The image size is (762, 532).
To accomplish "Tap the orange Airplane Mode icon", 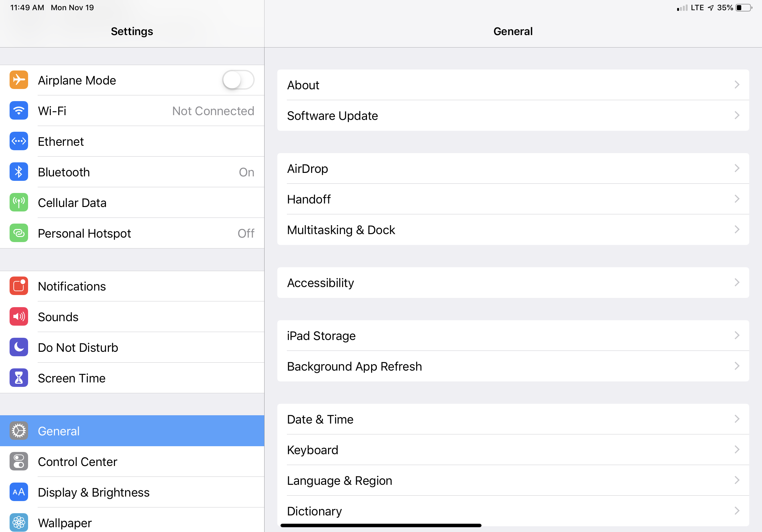I will coord(19,80).
